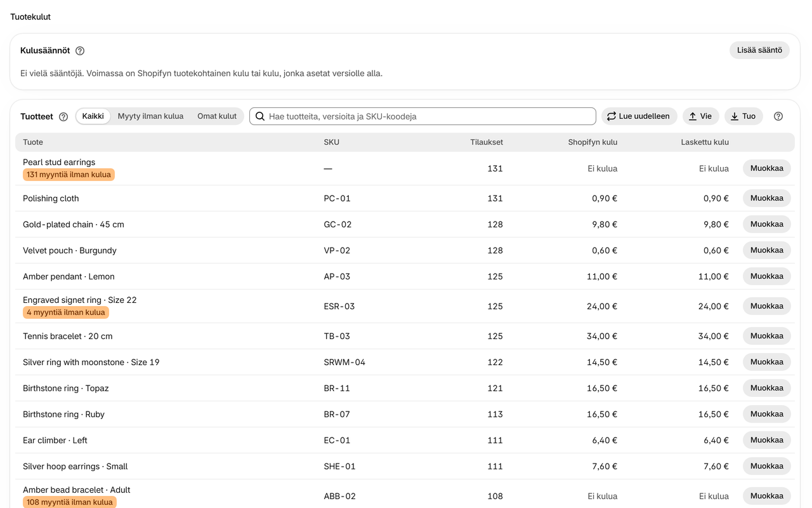Edit Birthstone ring Ruby cost

(767, 414)
